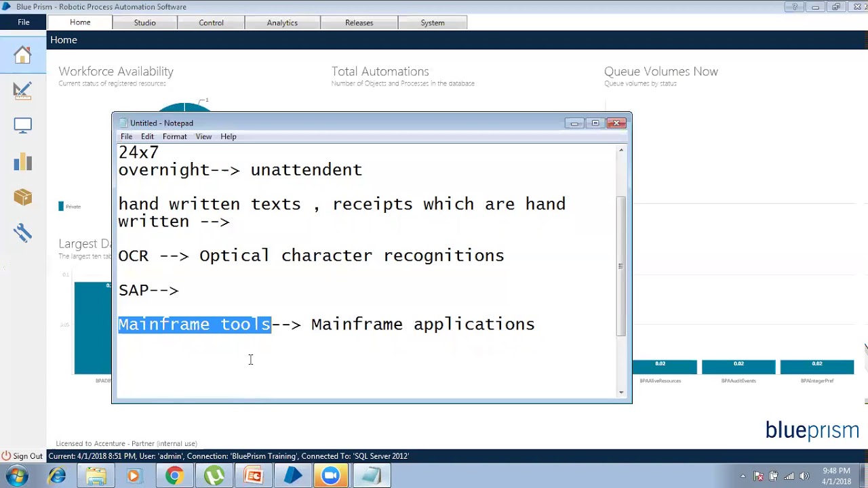The image size is (868, 488).
Task: Click the BPAIntegerPref chart bar
Action: coord(817,367)
